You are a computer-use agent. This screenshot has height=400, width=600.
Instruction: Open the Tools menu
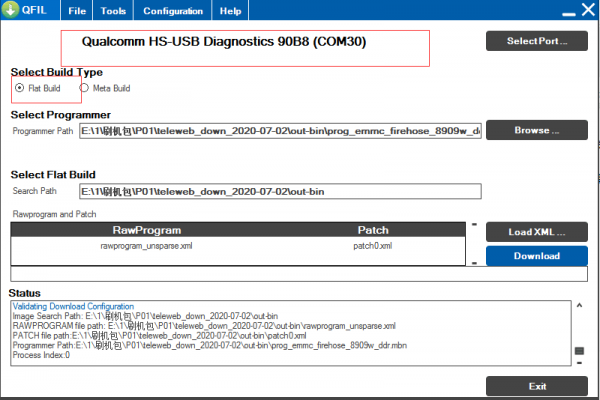point(113,11)
